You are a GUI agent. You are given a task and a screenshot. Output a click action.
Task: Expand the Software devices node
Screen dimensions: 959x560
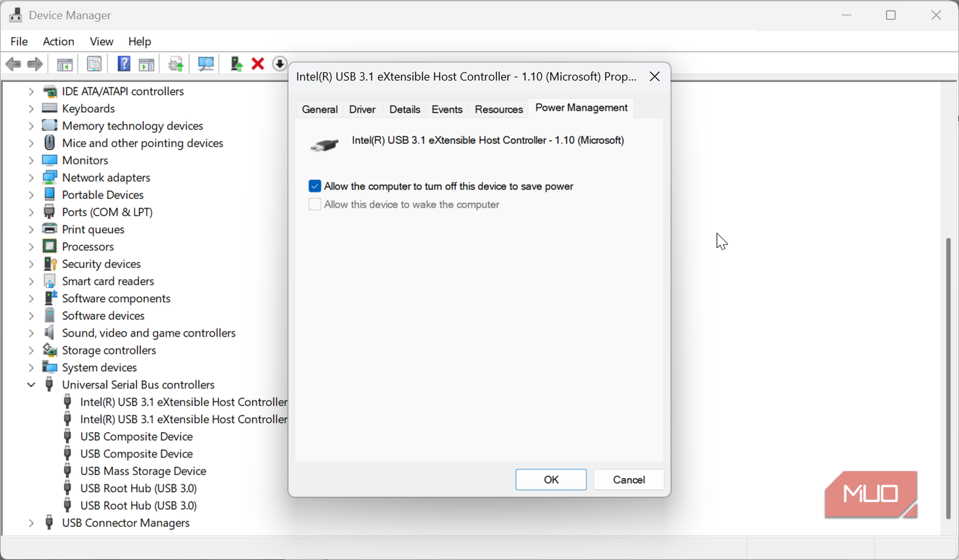[x=31, y=316]
